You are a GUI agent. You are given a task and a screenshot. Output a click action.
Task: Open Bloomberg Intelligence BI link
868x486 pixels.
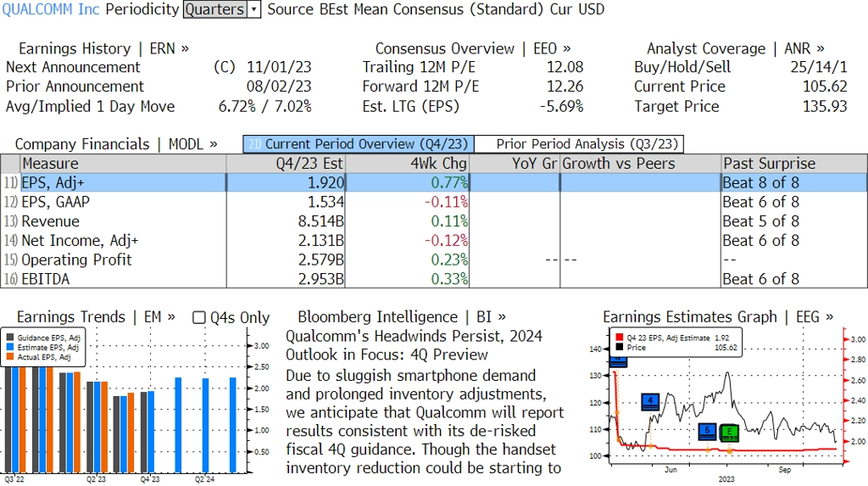tap(402, 317)
